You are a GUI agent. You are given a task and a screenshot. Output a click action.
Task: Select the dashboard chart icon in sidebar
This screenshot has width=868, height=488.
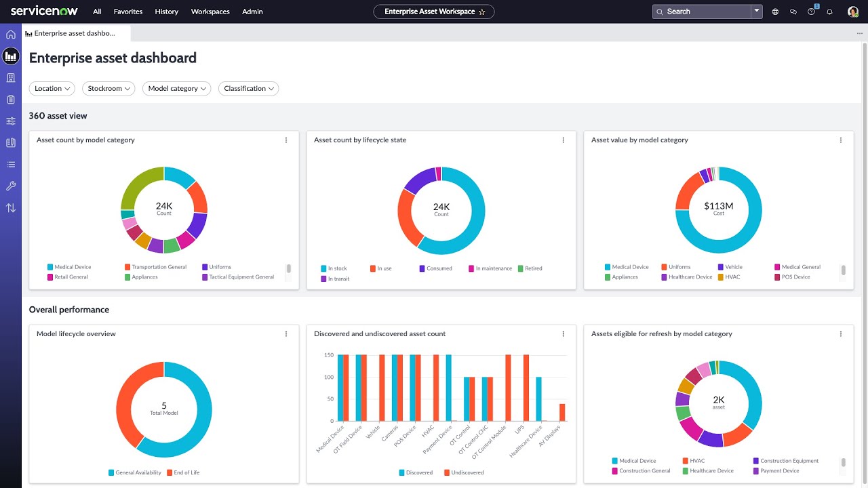(x=11, y=56)
